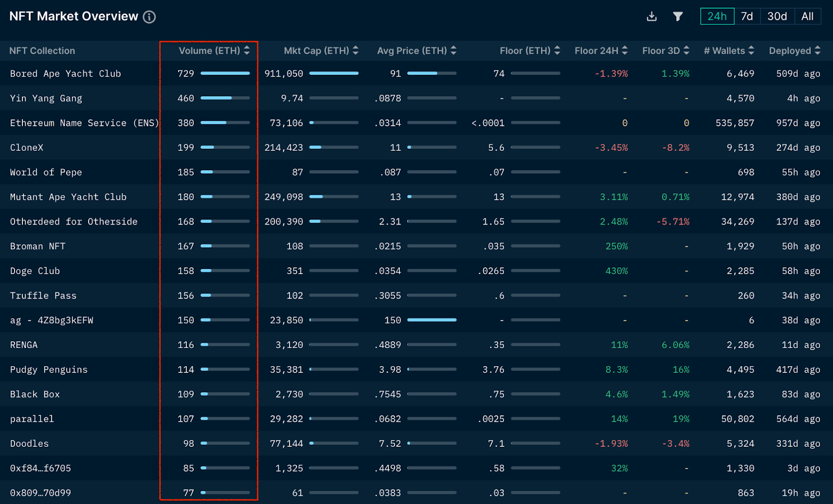
Task: Click Broman NFT floor 24H value 250%
Action: pos(617,246)
